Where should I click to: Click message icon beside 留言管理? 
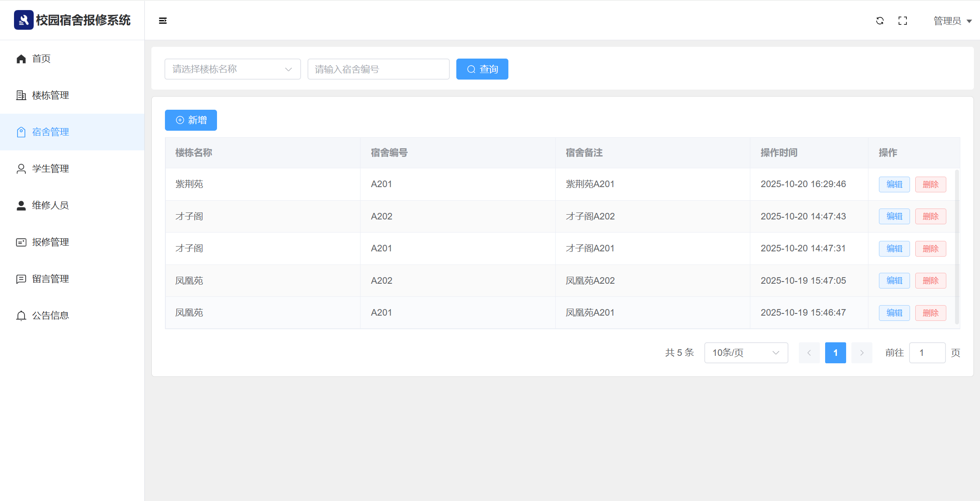21,279
